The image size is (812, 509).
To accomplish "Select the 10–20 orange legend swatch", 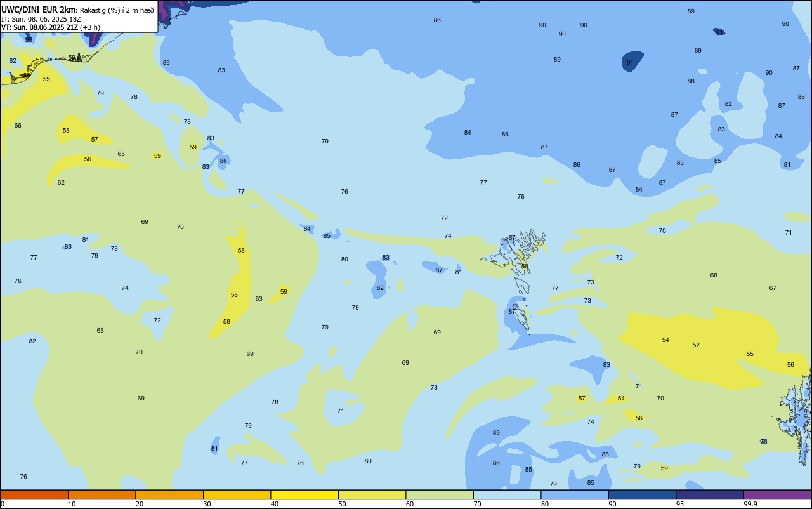I will [x=101, y=494].
